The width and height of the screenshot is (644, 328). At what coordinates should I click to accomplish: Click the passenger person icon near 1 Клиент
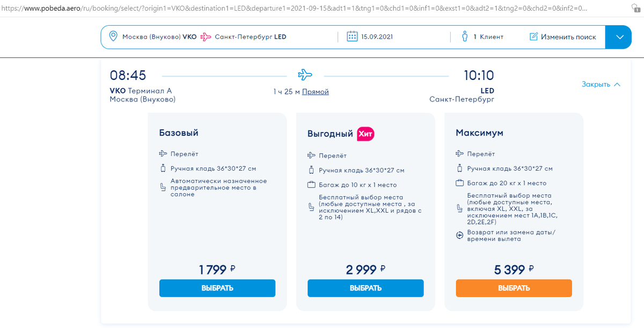pos(465,37)
